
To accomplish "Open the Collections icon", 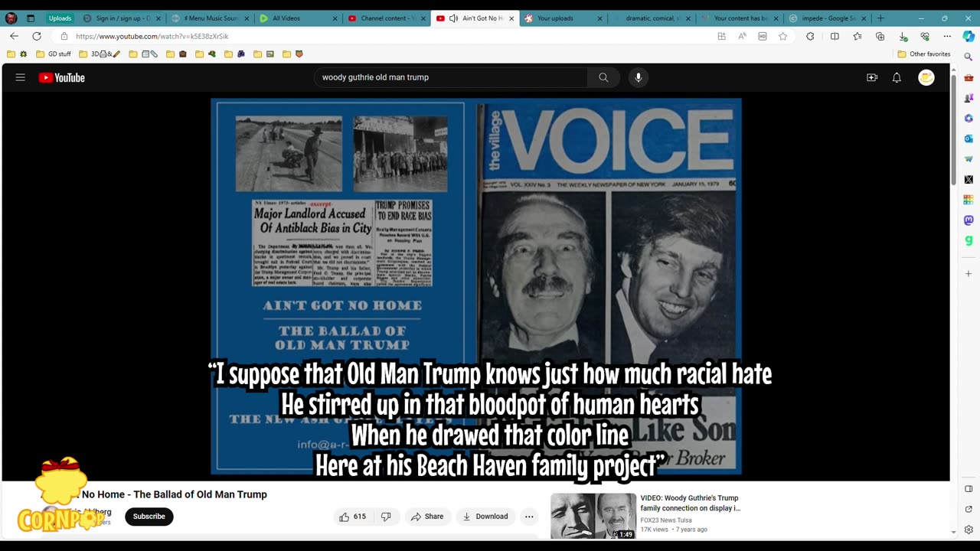I will click(x=880, y=36).
